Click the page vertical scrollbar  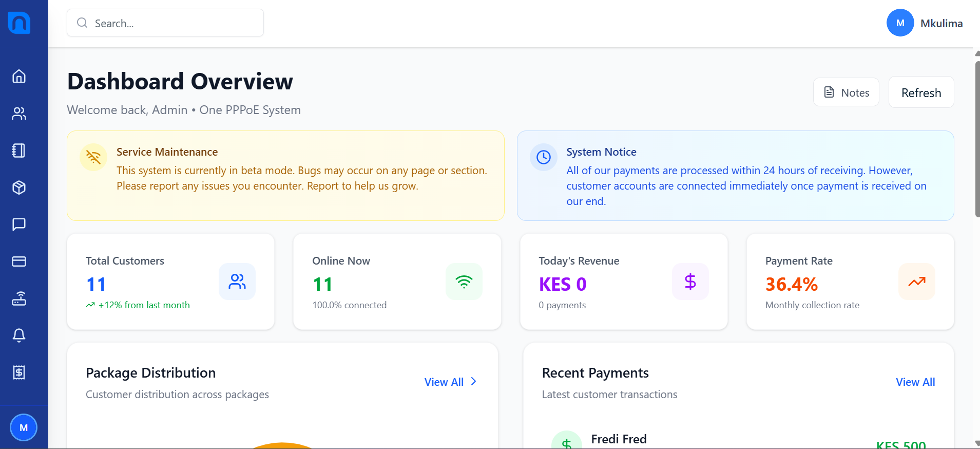(977, 139)
